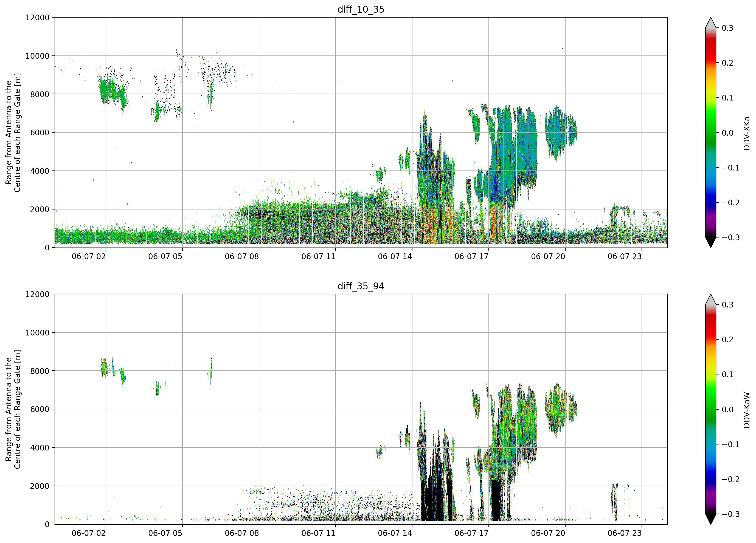Click the top plot x-tick '06-07 05'

pos(165,256)
